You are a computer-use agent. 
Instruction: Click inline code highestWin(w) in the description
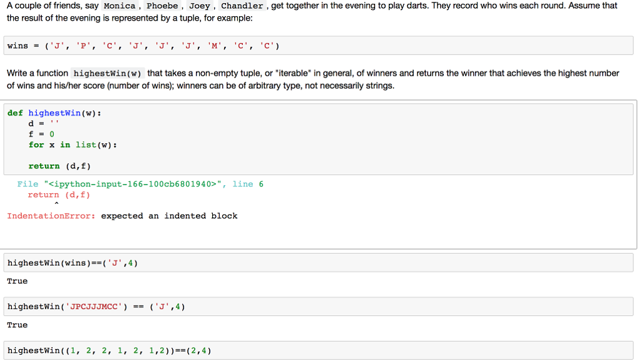point(108,74)
